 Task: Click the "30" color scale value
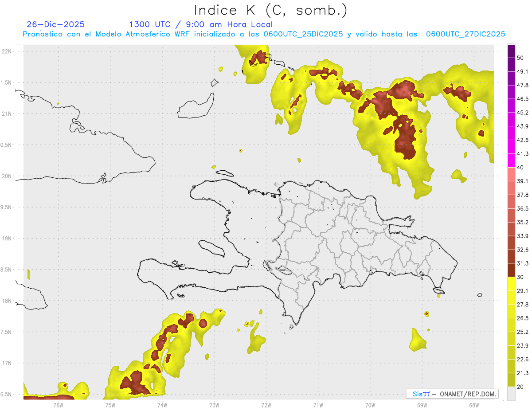point(521,277)
